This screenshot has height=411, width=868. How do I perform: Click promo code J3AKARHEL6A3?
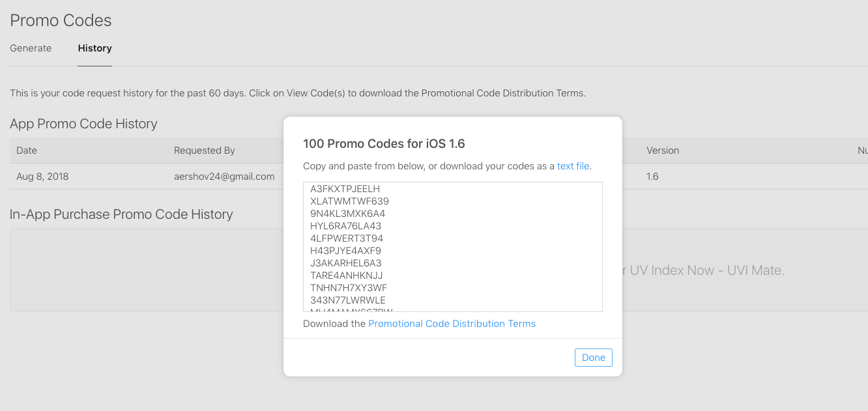345,263
